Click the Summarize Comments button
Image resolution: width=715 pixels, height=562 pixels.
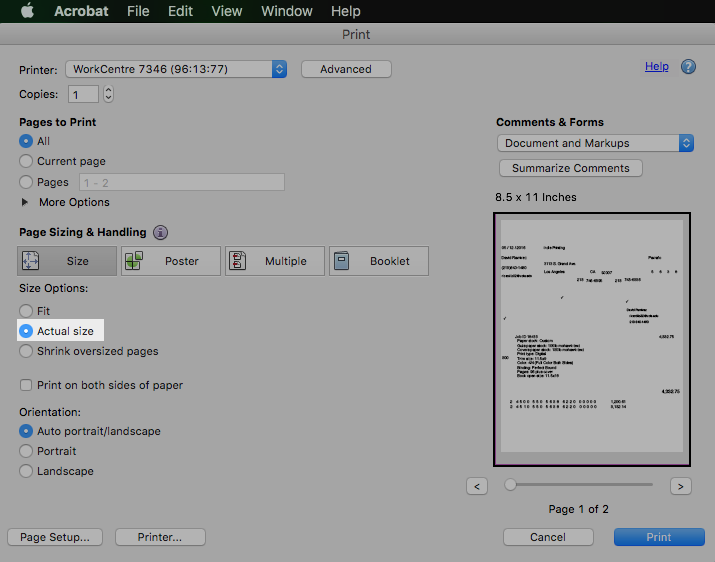tap(571, 168)
